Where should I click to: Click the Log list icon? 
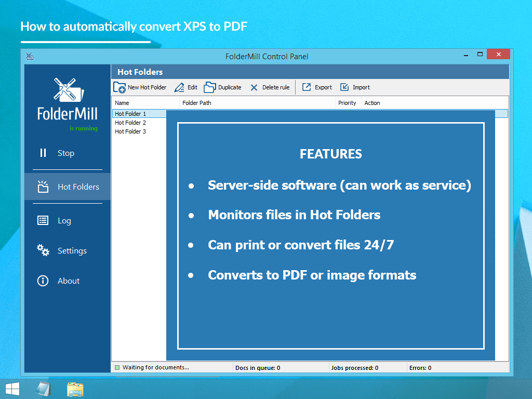[x=43, y=220]
